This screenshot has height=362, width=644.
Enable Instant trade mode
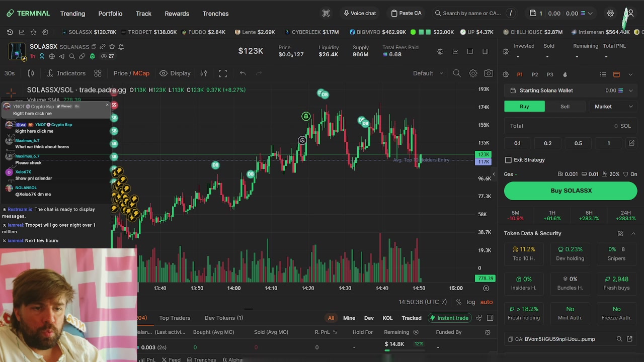pos(449,318)
